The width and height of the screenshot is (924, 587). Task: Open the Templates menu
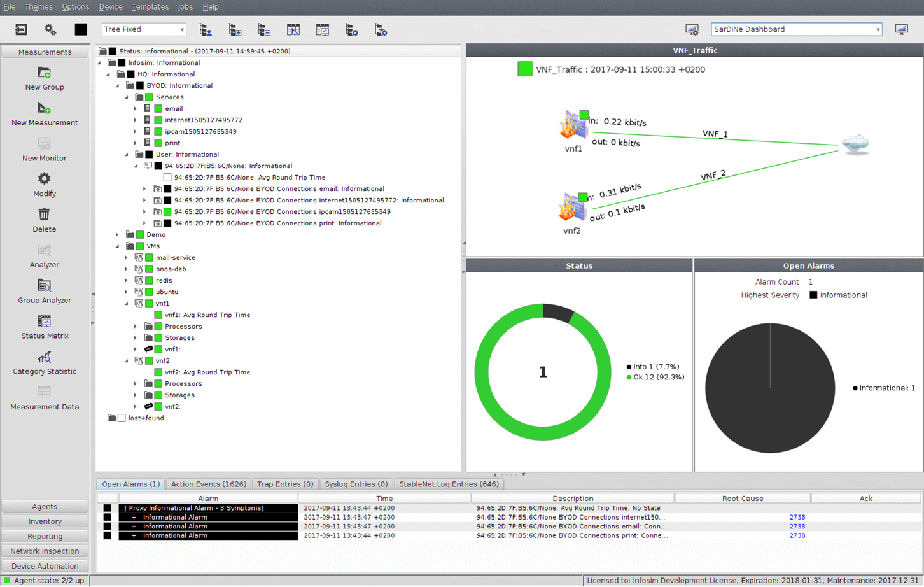pos(150,7)
